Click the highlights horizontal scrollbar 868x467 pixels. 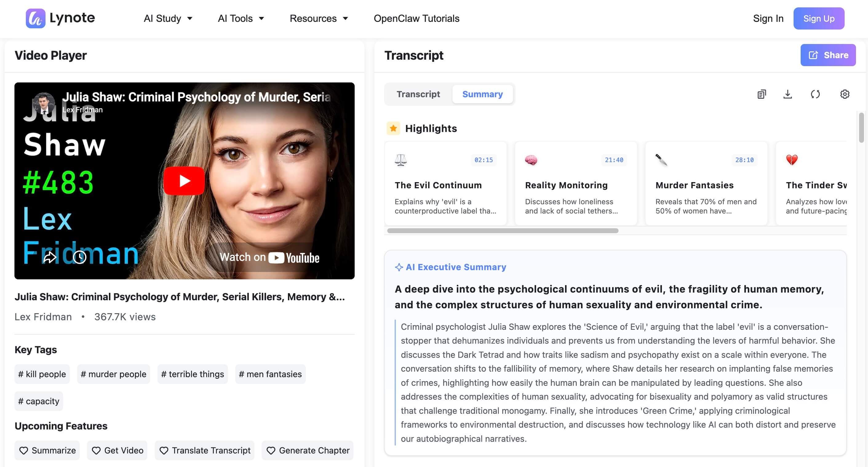(x=503, y=231)
